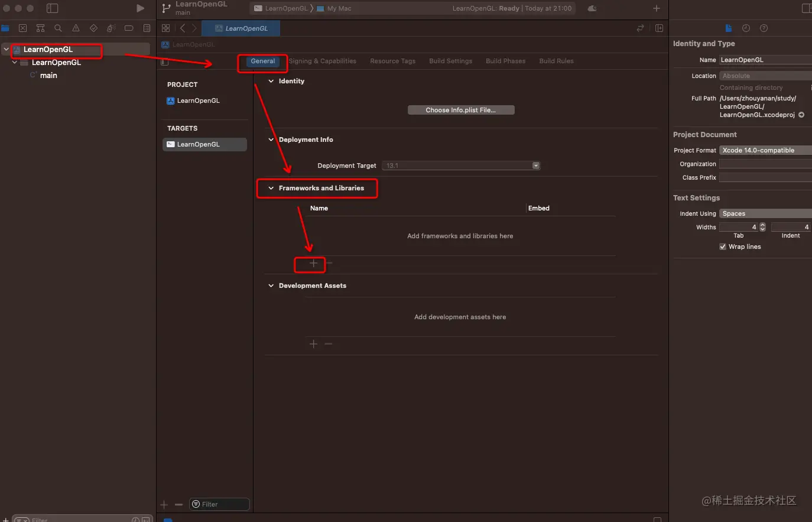Show the History inspector
The image size is (812, 522).
coord(746,28)
